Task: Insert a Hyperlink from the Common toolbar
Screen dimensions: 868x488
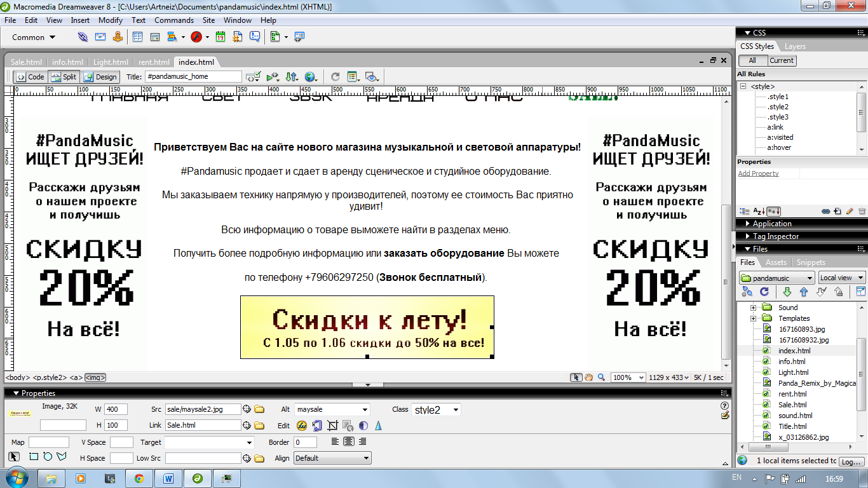Action: (83, 37)
